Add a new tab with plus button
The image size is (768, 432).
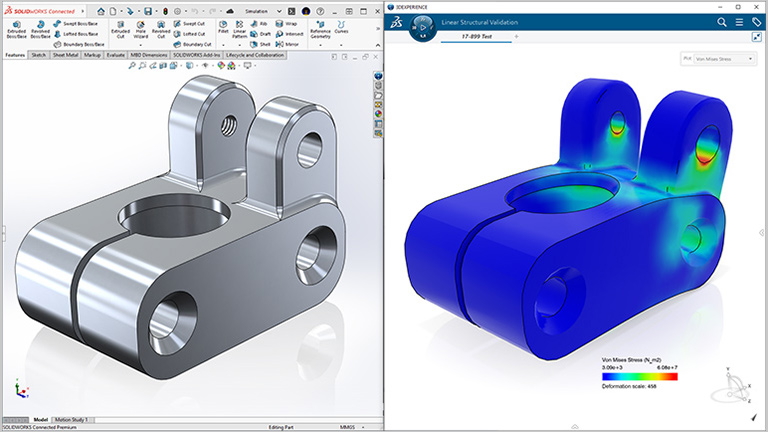click(x=517, y=36)
